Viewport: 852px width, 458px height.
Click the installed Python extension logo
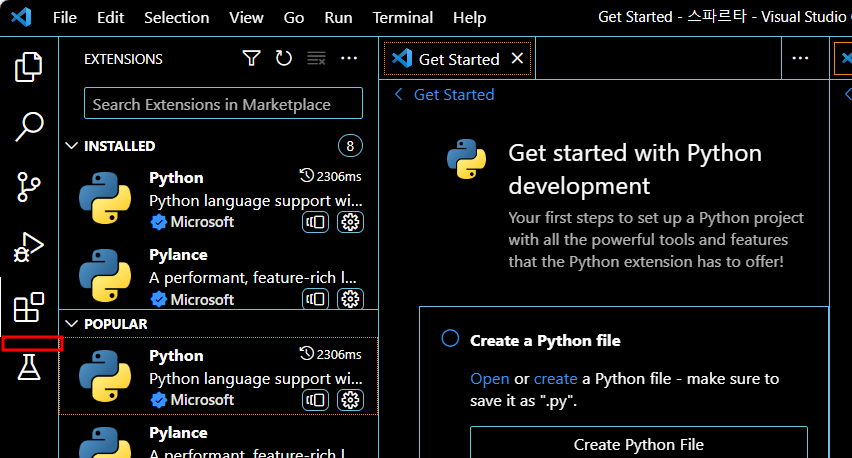[x=105, y=198]
